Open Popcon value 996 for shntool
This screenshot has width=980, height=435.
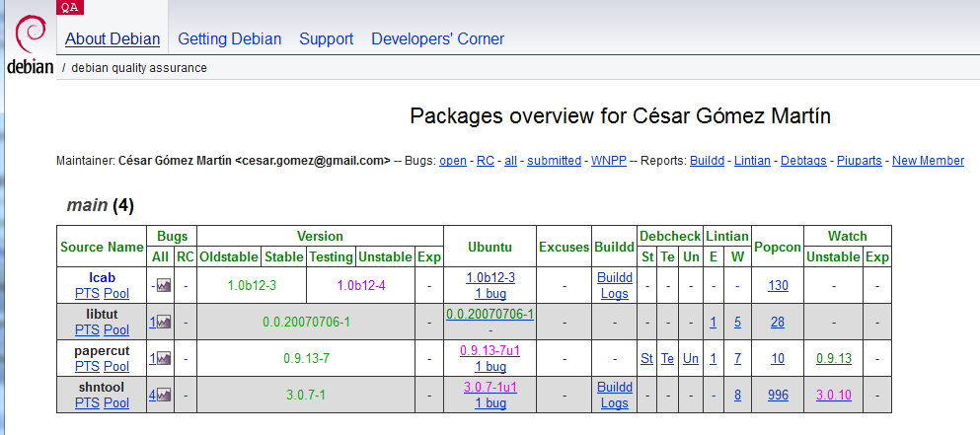778,395
